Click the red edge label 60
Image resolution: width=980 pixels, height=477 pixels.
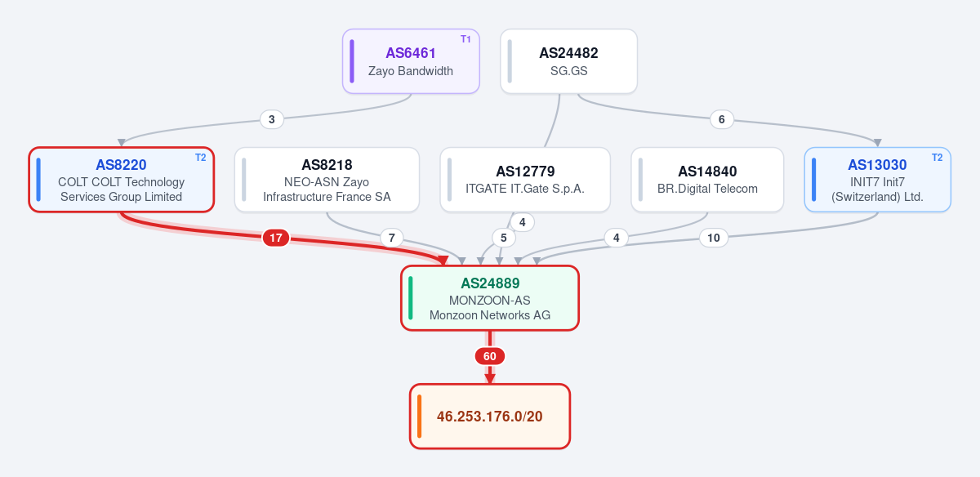[x=490, y=356]
